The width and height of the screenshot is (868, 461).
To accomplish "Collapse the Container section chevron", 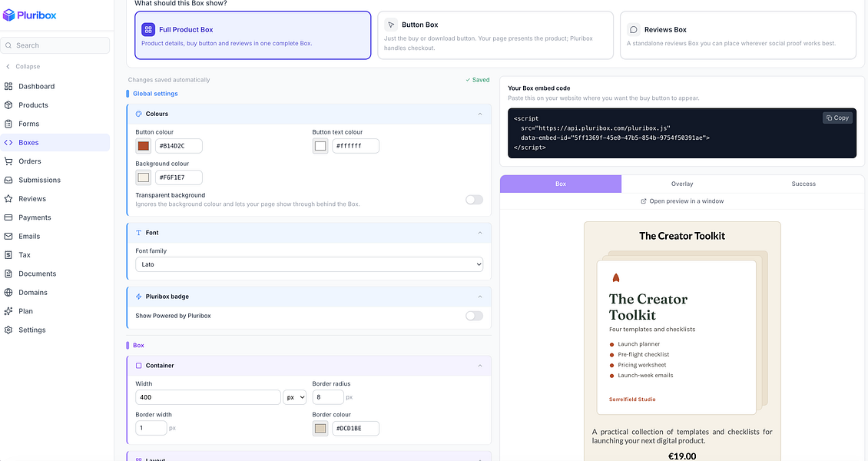I will (x=480, y=366).
